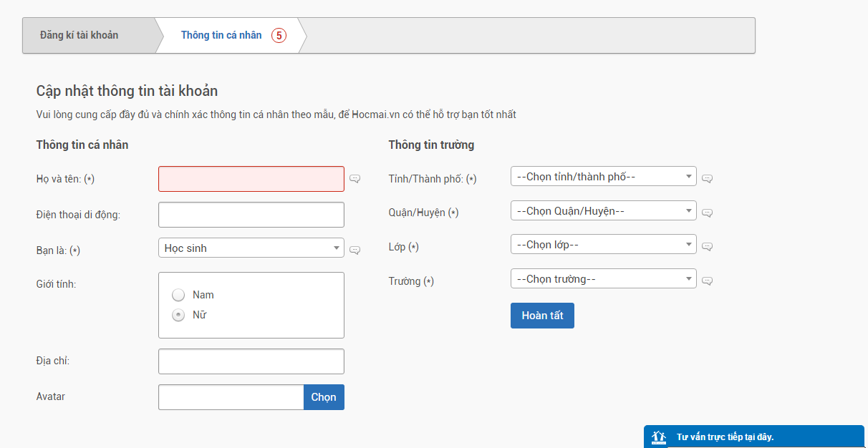868x448 pixels.
Task: Click the hint icon beside Tỉnh/Thành phố dropdown
Action: point(707,179)
